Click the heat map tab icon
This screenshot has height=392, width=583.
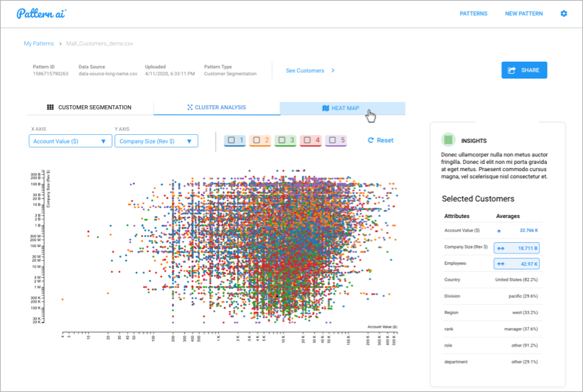point(326,109)
